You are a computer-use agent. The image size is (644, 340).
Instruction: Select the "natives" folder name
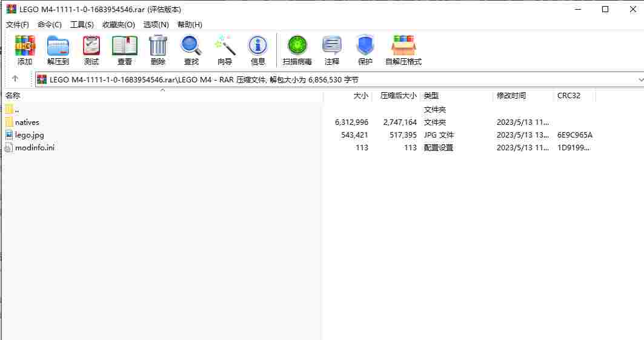[x=27, y=122]
